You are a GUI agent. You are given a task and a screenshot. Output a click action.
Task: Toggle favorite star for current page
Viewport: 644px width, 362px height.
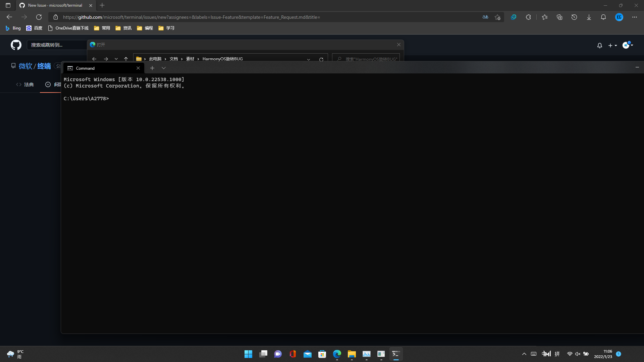(497, 17)
